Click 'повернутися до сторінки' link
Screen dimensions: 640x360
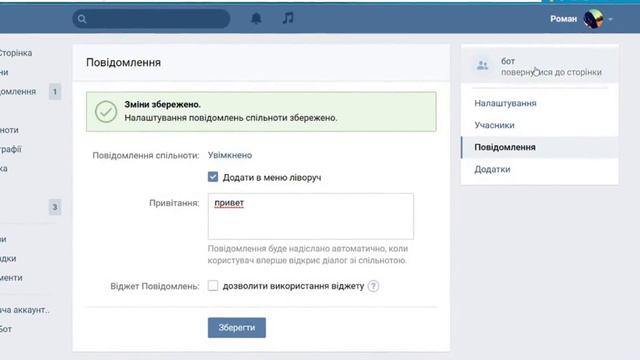pyautogui.click(x=551, y=72)
